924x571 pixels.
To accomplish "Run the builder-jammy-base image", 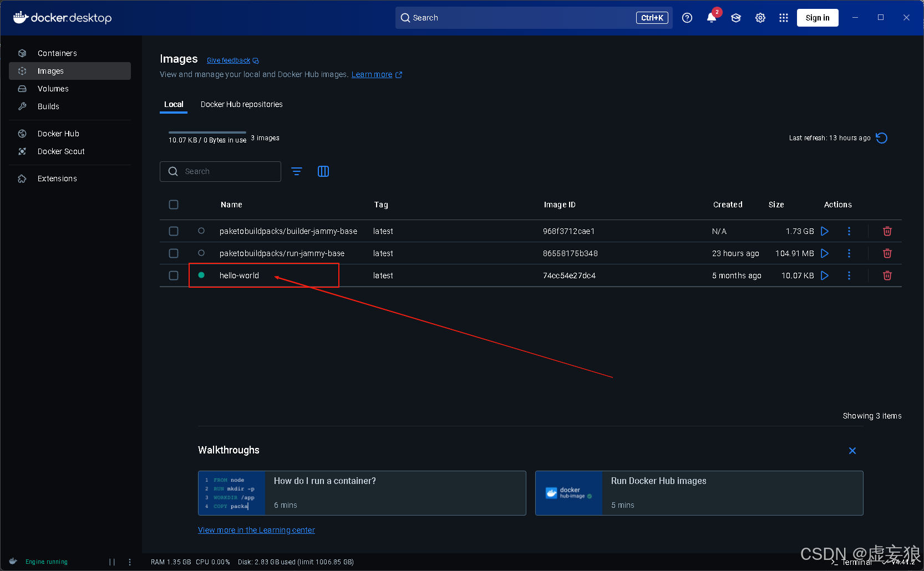I will 825,231.
